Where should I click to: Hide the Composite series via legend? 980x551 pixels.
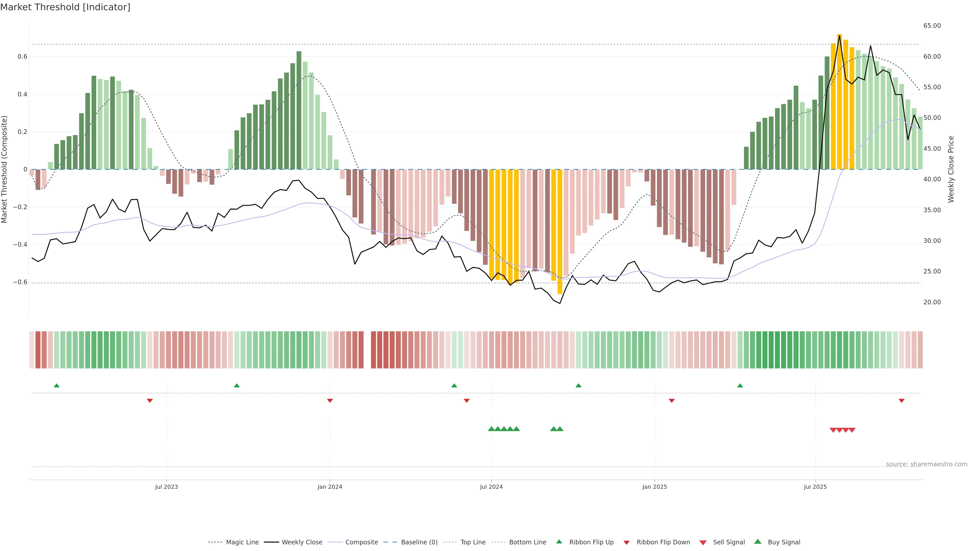point(361,542)
